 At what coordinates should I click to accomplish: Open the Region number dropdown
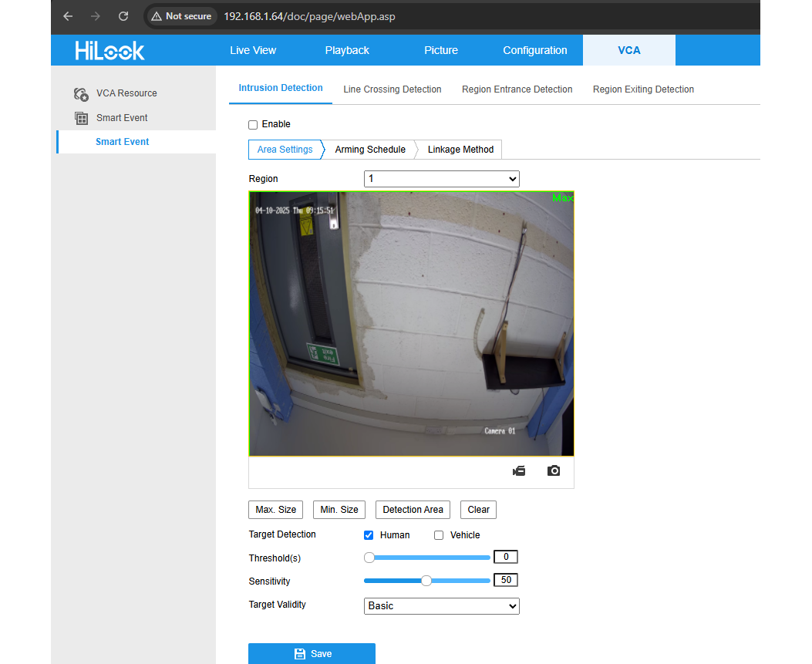point(441,179)
